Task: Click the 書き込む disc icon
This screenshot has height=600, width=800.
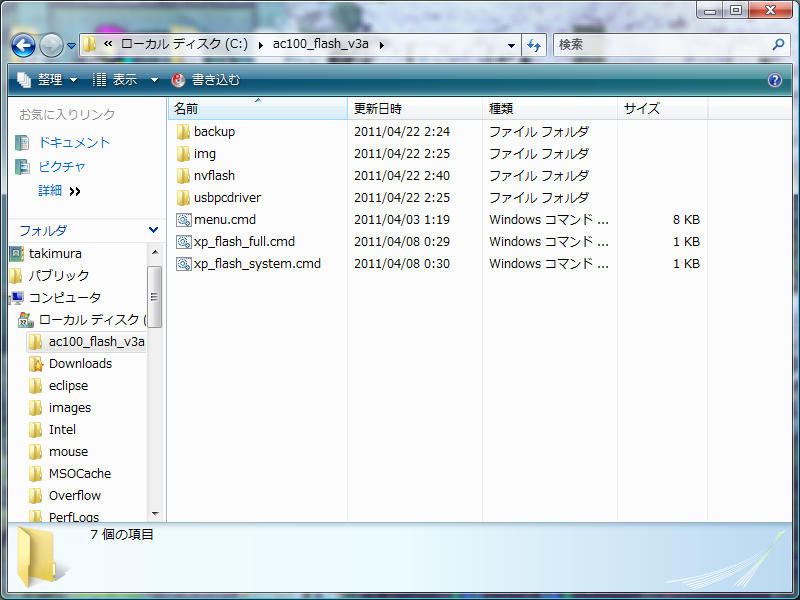Action: 179,80
